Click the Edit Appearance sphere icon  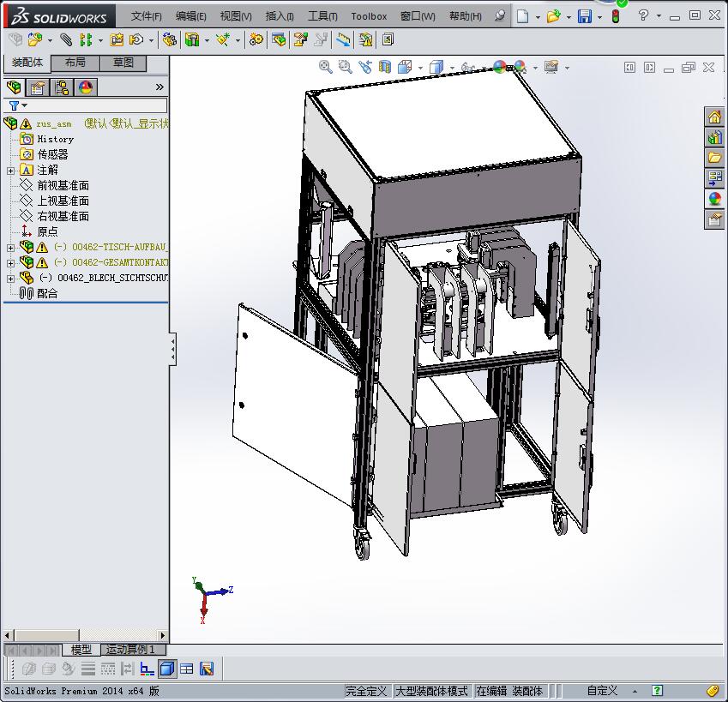(x=500, y=67)
